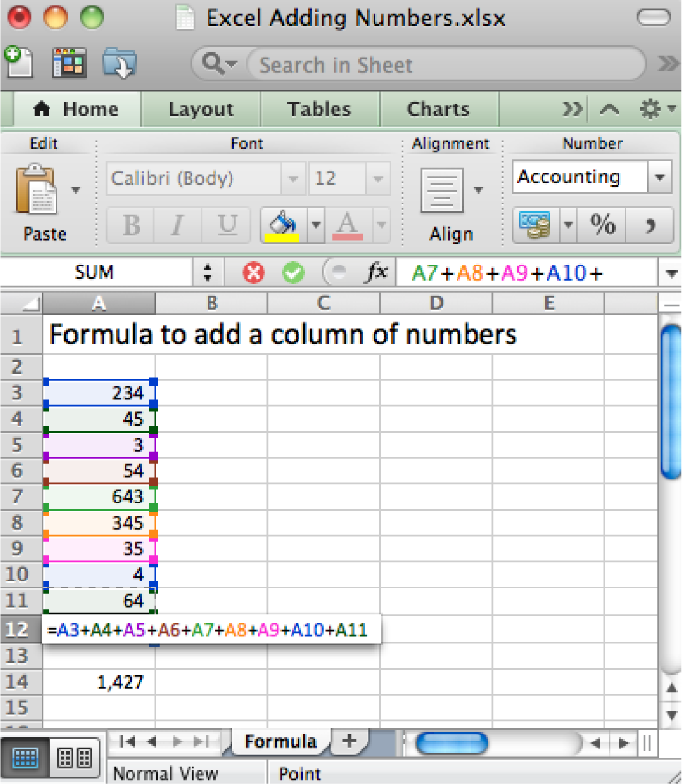Open the Align options dropdown

[478, 190]
